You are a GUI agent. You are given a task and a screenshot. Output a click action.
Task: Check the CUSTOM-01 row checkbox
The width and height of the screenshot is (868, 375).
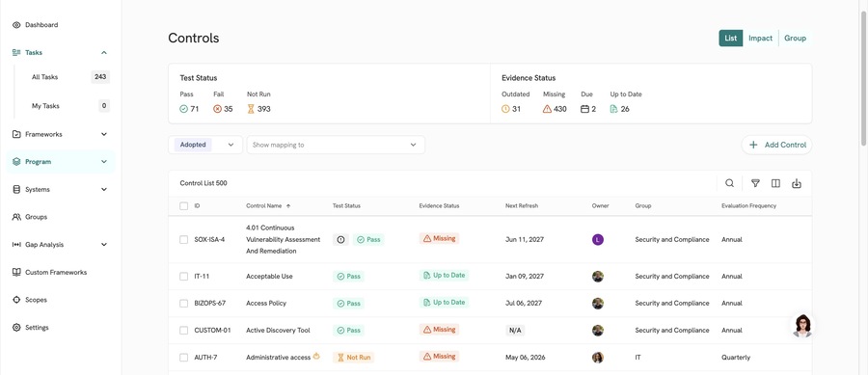[x=184, y=331]
